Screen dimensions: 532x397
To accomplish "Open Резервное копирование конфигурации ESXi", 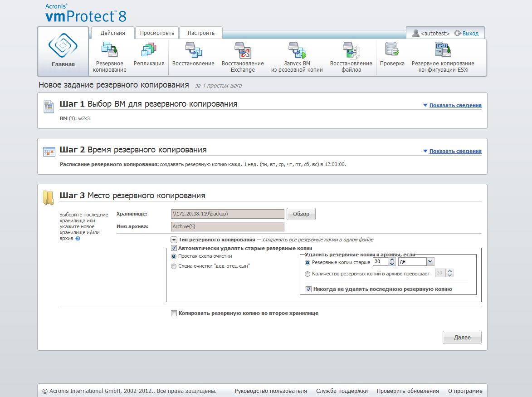I will (x=443, y=57).
